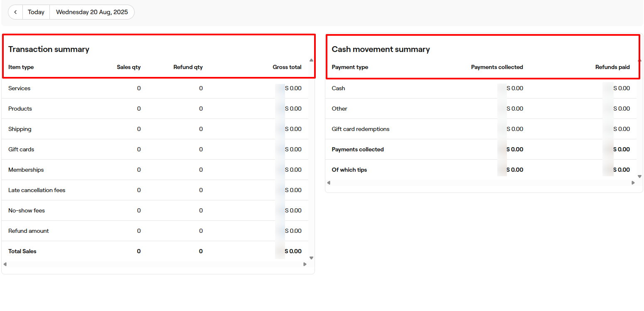Click Cash movement summary scroll right arrow
Viewport: 644px width, 311px height.
pyautogui.click(x=633, y=183)
